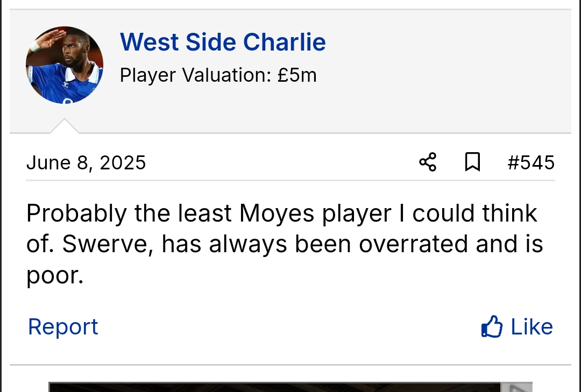
Task: Open West Side Charlie's profile link
Action: point(223,42)
